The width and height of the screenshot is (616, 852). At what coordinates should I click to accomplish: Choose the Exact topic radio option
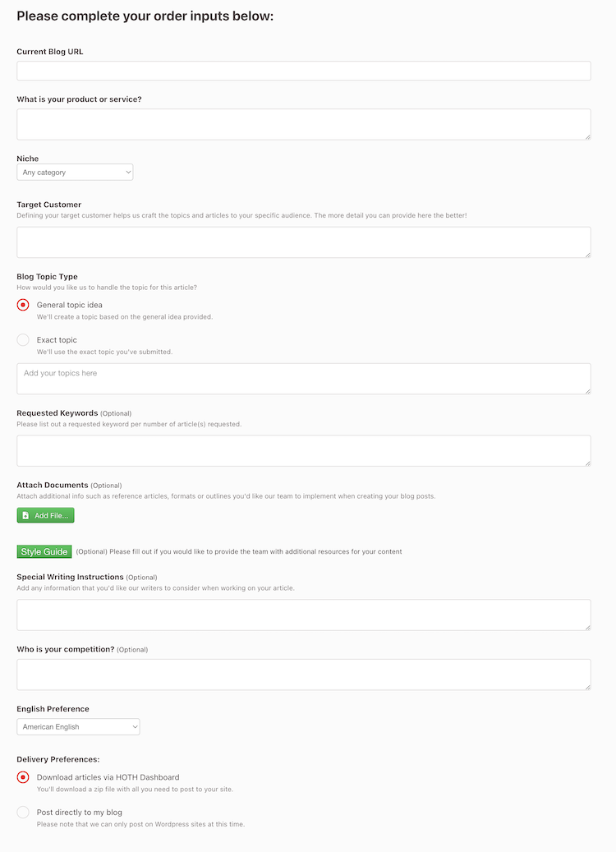[23, 339]
